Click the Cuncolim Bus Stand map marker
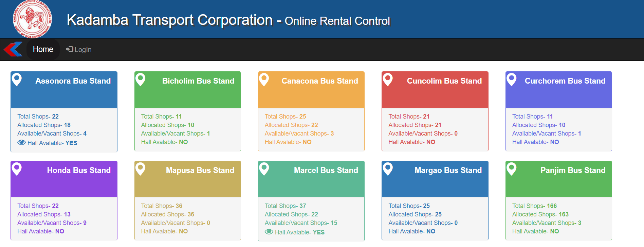Screen dimensions: 644x247 [x=388, y=80]
